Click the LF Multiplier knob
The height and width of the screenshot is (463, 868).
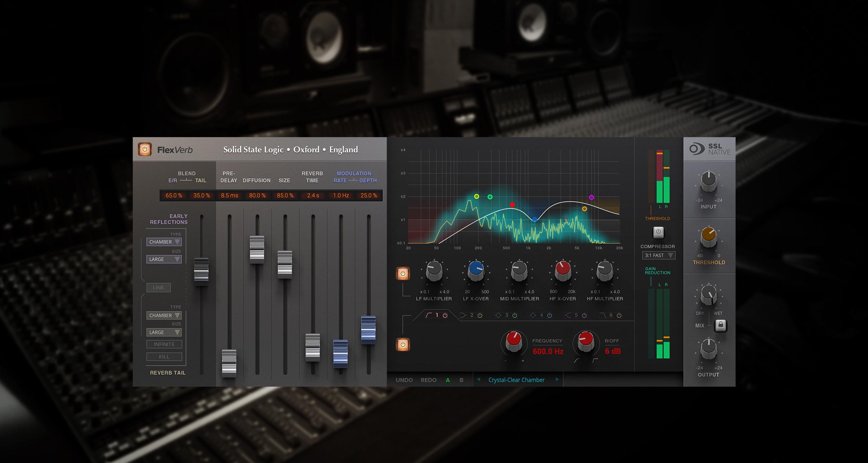434,271
